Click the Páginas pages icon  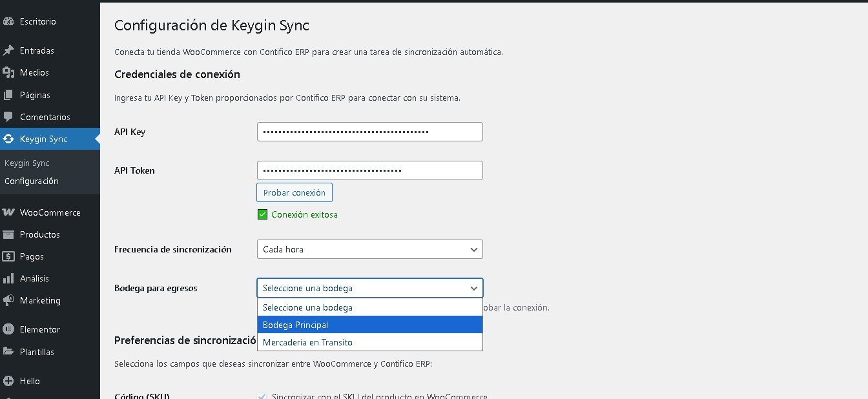click(8, 95)
